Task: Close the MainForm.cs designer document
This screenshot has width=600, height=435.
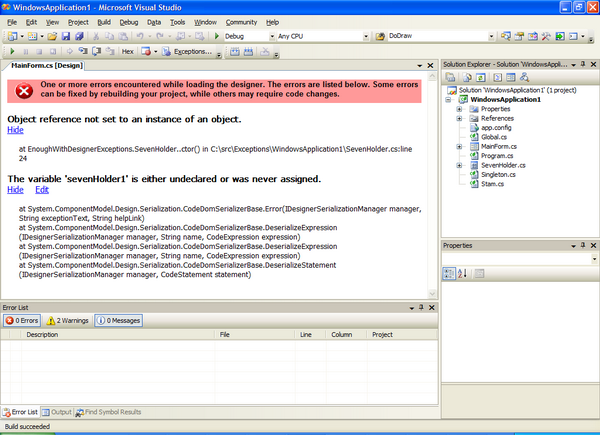Action: coord(430,65)
